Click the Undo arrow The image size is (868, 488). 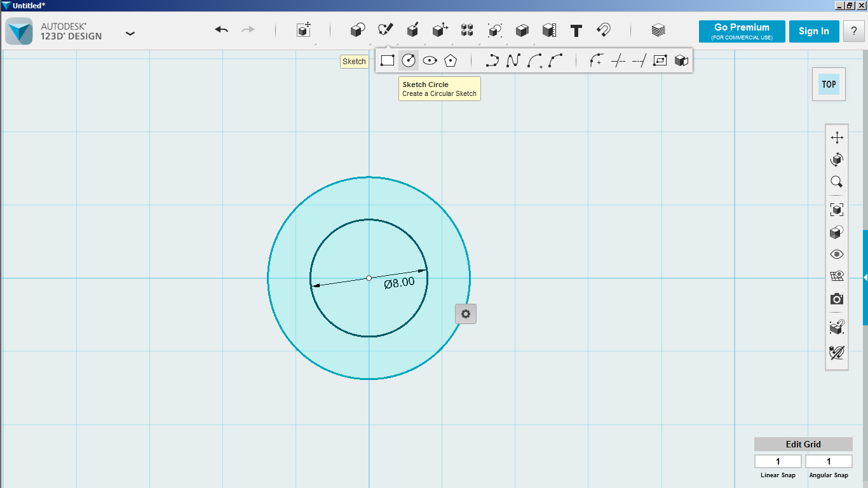pos(222,29)
